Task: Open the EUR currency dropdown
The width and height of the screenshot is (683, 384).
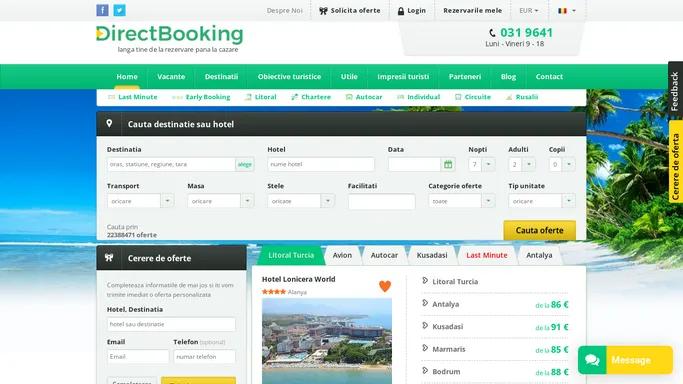Action: pos(528,10)
